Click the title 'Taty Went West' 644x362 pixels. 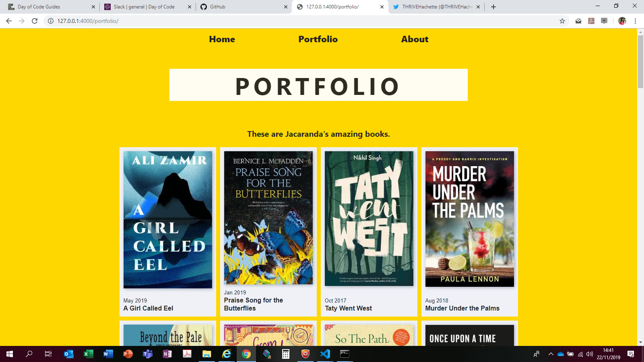tap(349, 308)
